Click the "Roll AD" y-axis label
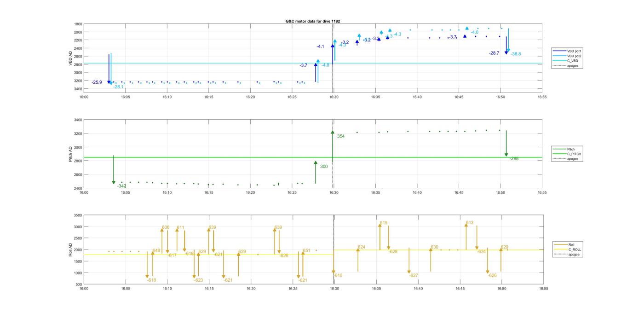Viewport: 644px width, 319px height. (x=70, y=249)
